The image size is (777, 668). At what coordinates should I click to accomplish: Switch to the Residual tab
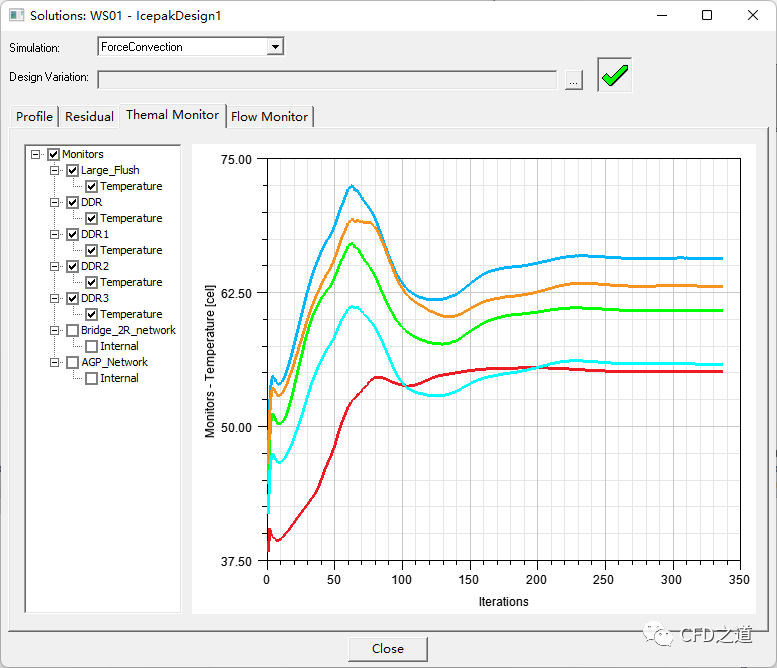click(x=89, y=117)
